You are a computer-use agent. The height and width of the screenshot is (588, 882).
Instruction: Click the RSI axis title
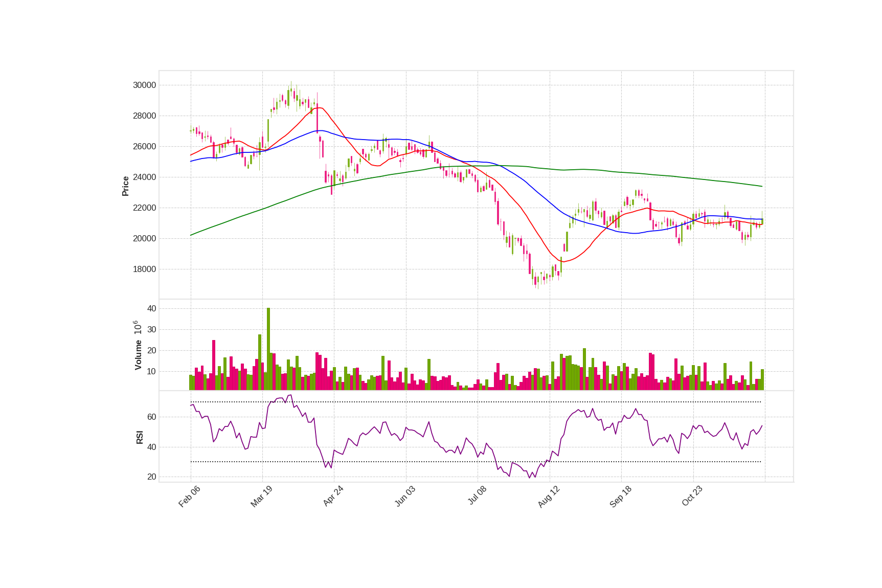coord(140,437)
